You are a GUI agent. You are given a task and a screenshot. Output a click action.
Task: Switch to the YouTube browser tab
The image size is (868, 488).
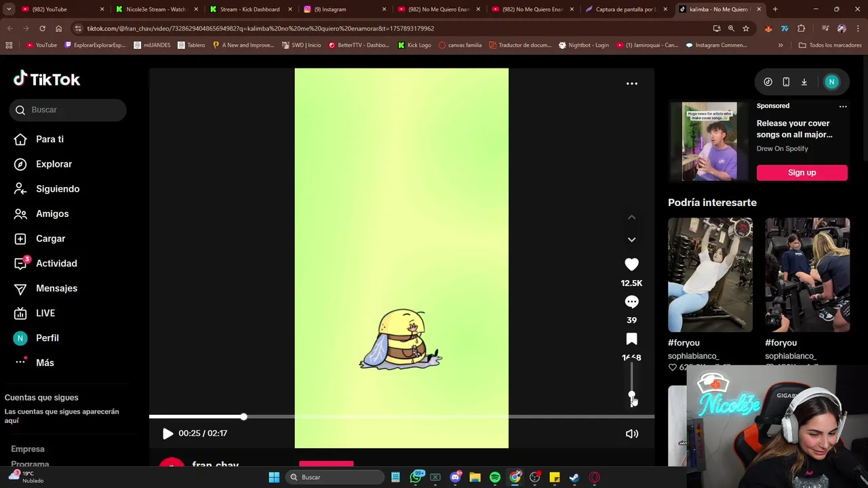coord(63,9)
